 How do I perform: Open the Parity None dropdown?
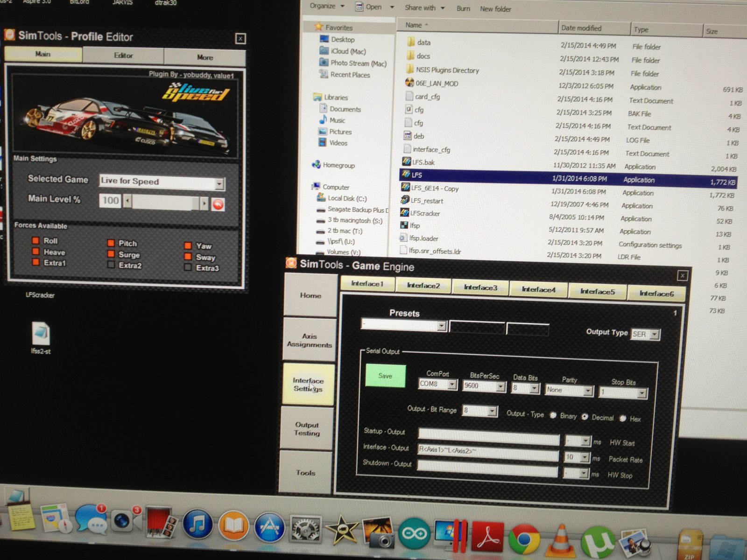coord(588,390)
